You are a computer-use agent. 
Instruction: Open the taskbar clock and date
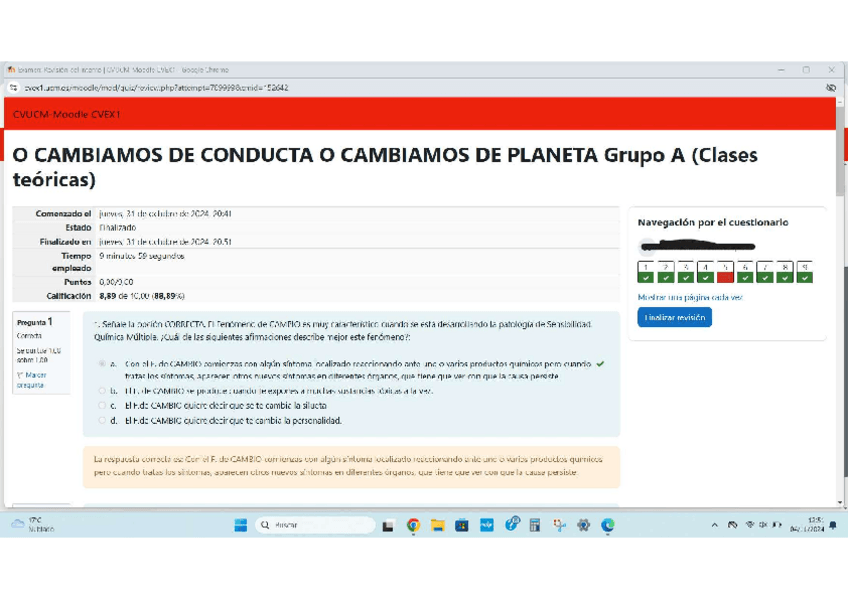(x=807, y=525)
